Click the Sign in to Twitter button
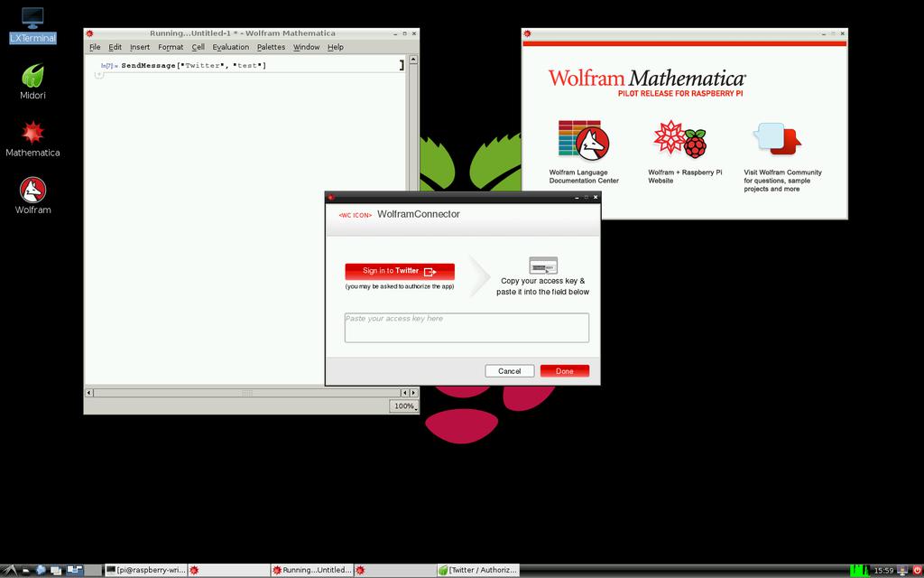 (400, 271)
